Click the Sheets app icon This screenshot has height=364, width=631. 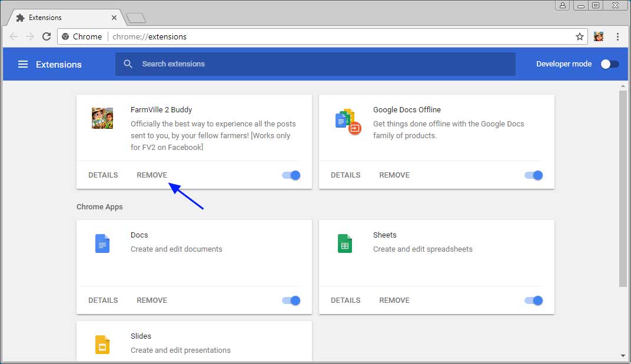[x=345, y=243]
